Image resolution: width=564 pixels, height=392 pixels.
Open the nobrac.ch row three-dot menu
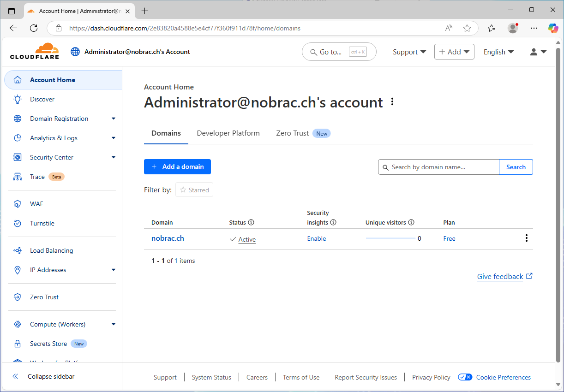[526, 238]
